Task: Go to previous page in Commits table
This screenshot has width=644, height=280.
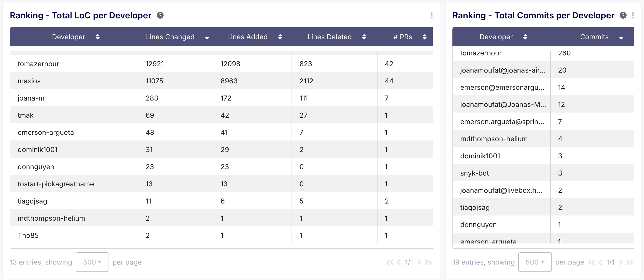Action: pyautogui.click(x=600, y=262)
